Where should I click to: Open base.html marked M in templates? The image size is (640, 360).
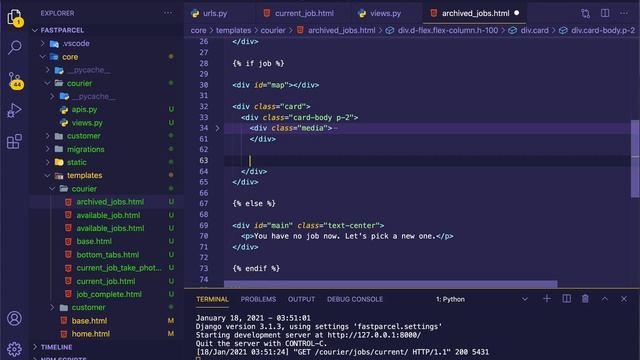[x=89, y=321]
